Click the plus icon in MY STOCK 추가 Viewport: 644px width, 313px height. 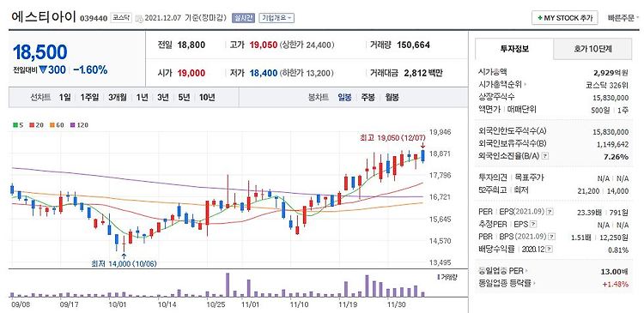point(540,18)
